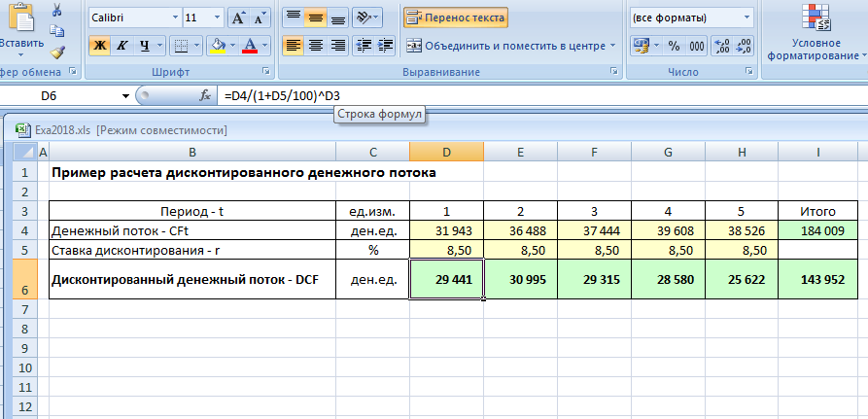
Task: Click the increase indent icon
Action: 386,46
